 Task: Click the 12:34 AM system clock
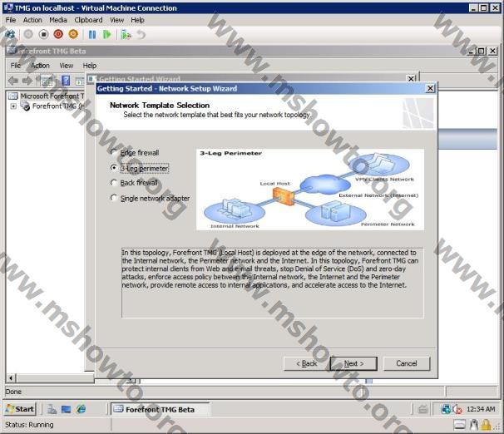click(x=481, y=409)
